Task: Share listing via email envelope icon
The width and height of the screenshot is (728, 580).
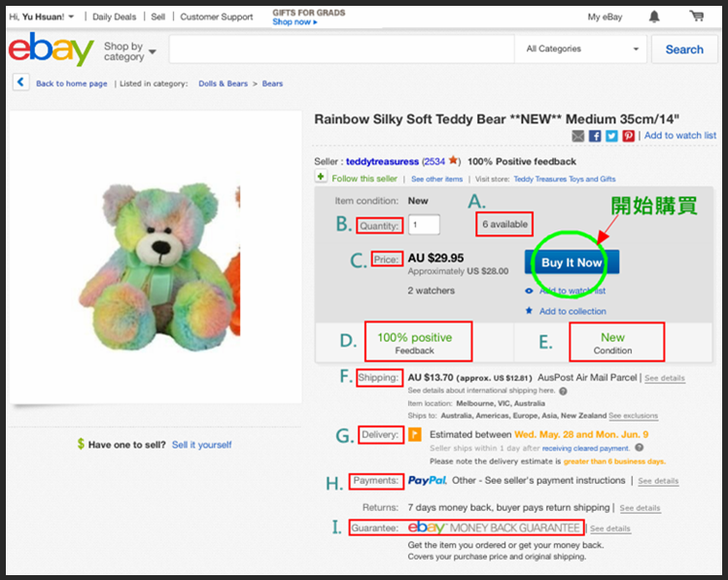Action: (x=578, y=135)
